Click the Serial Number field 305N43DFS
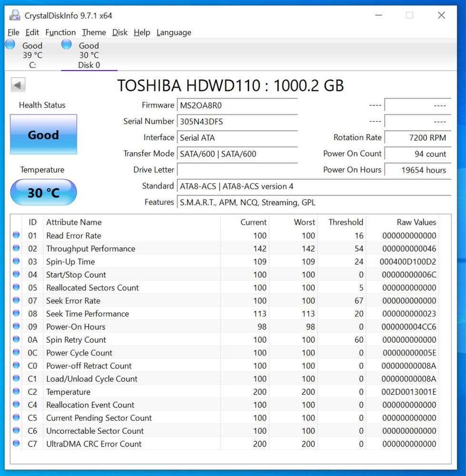 238,121
